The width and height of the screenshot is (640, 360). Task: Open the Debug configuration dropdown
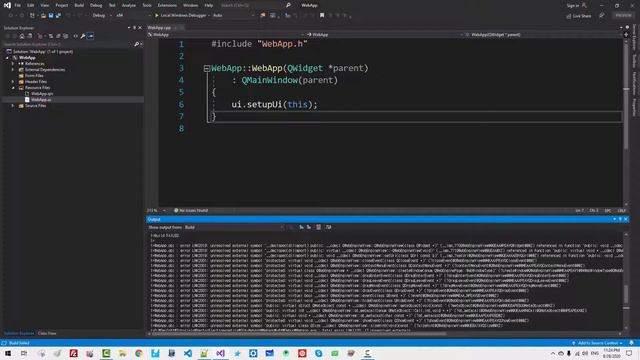point(101,16)
